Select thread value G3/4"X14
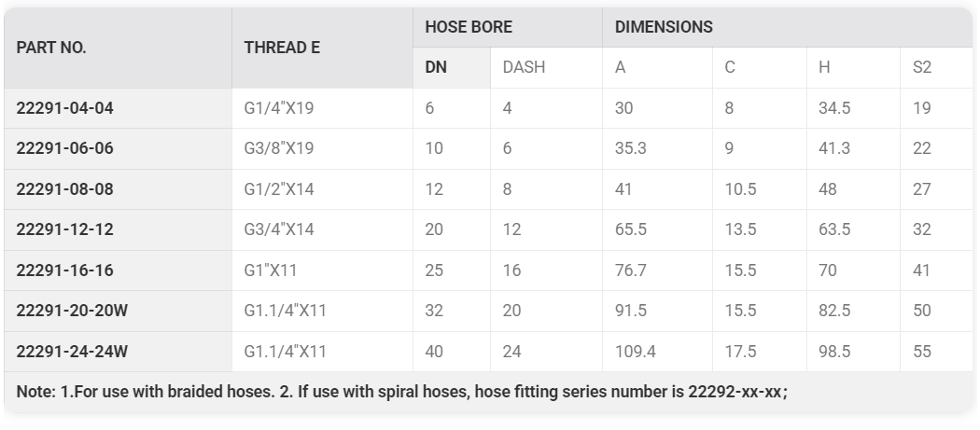This screenshot has height=430, width=980. pos(279,229)
